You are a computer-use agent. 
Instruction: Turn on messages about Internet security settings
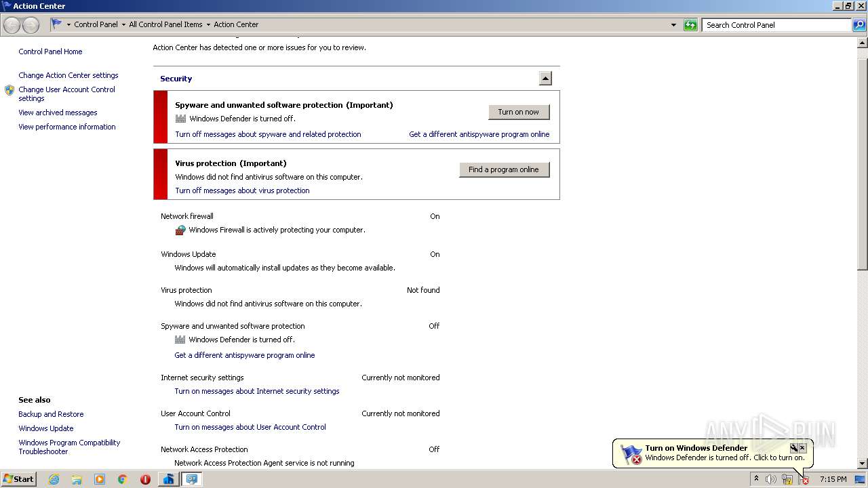257,391
